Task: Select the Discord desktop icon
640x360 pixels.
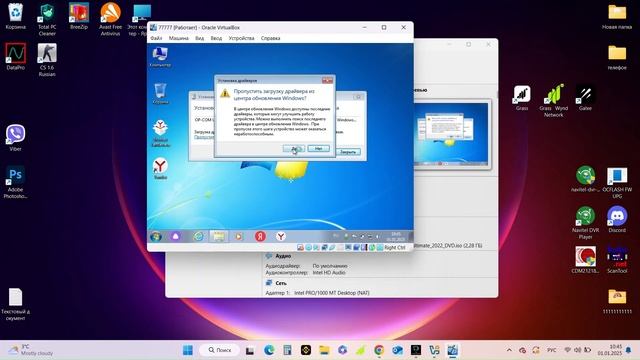Action: (x=617, y=220)
